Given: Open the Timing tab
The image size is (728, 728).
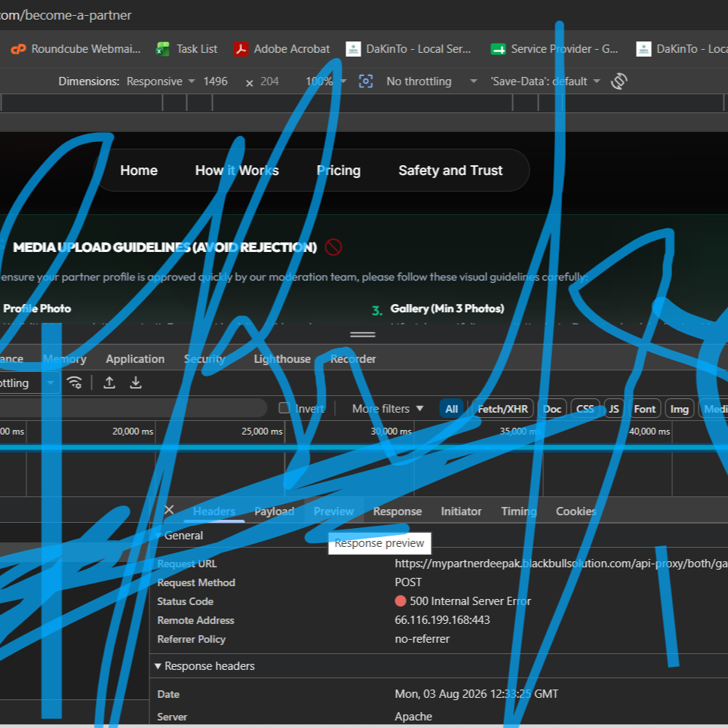Looking at the screenshot, I should click(x=518, y=511).
